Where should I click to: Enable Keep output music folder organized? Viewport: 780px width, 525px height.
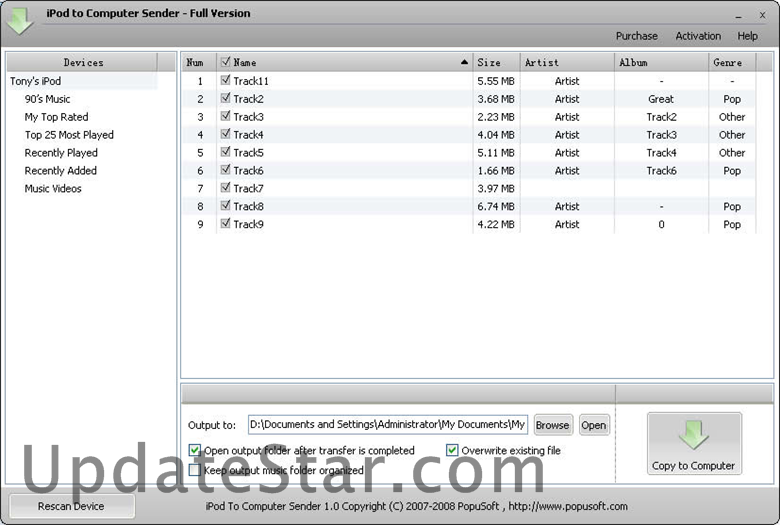195,470
